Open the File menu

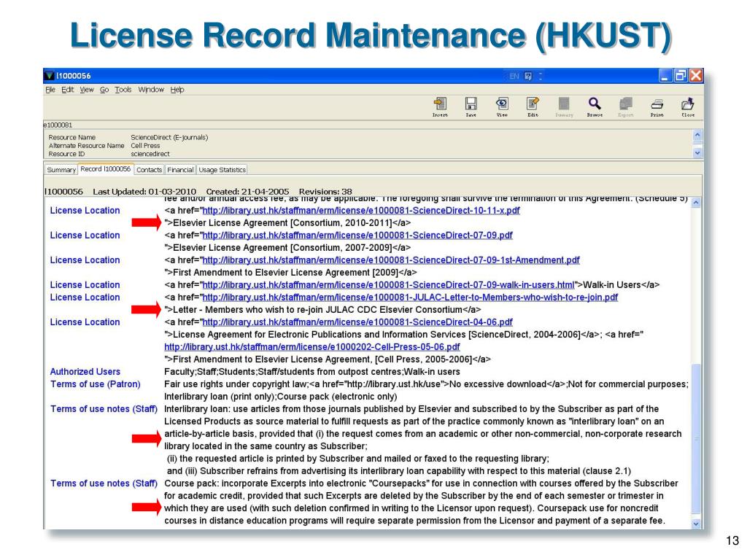coord(50,90)
